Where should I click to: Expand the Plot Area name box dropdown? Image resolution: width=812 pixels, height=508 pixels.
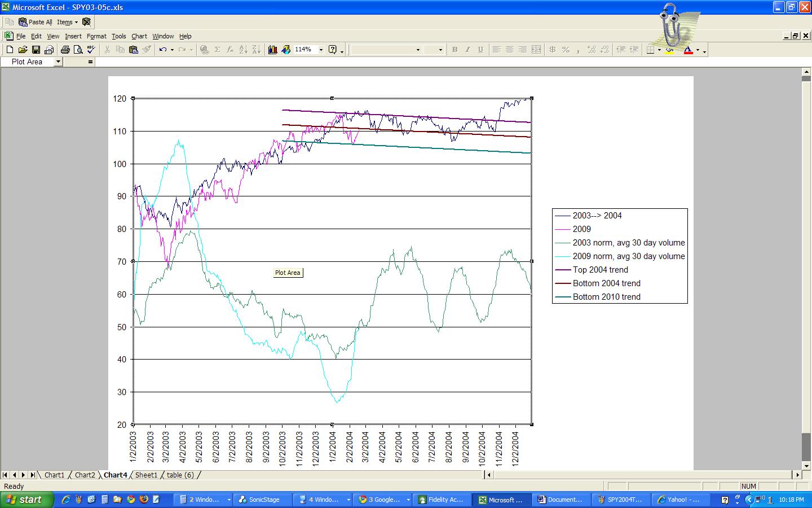(x=58, y=62)
